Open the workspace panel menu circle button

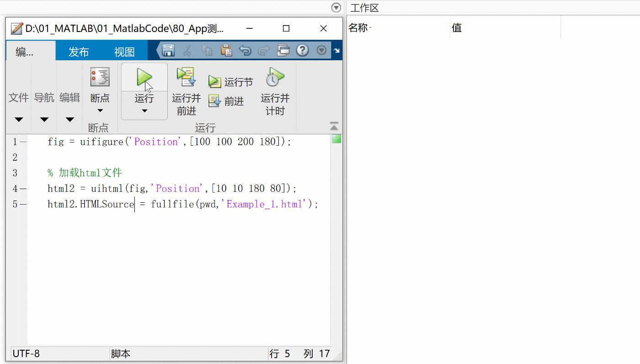(336, 7)
